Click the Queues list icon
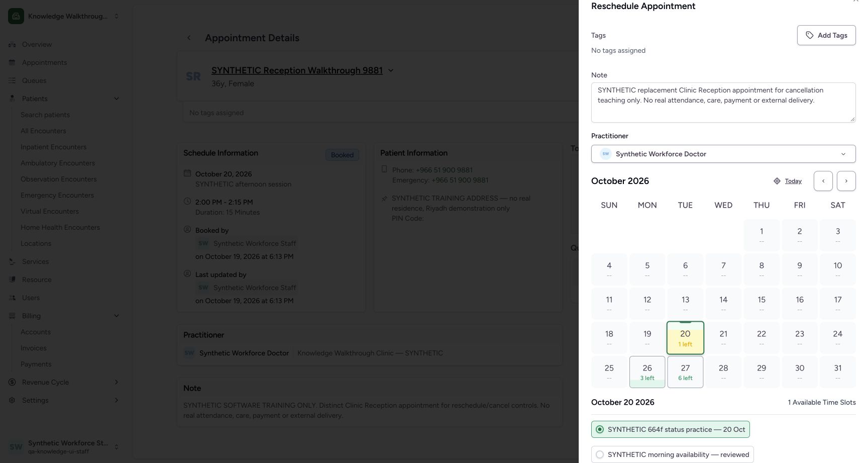868x463 pixels. point(12,80)
